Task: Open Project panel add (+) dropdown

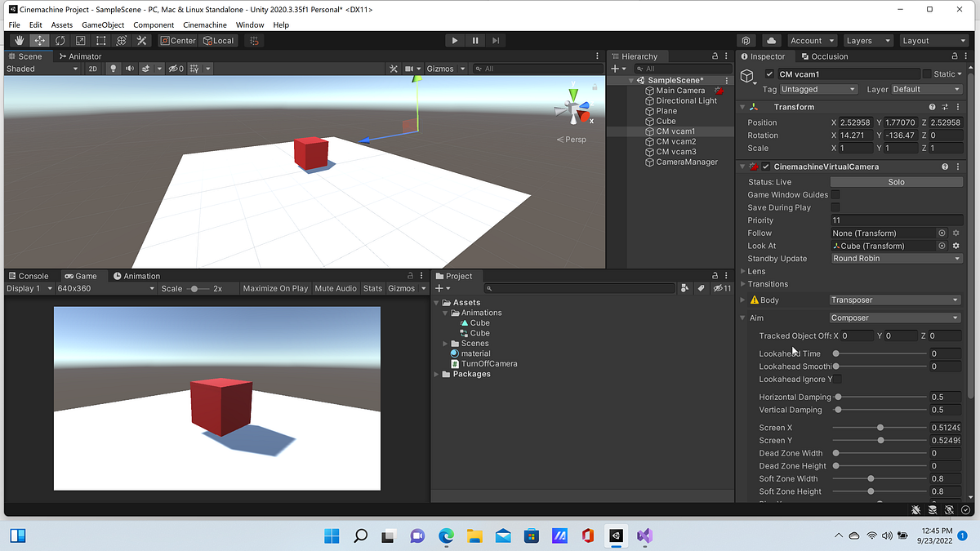Action: pyautogui.click(x=443, y=288)
